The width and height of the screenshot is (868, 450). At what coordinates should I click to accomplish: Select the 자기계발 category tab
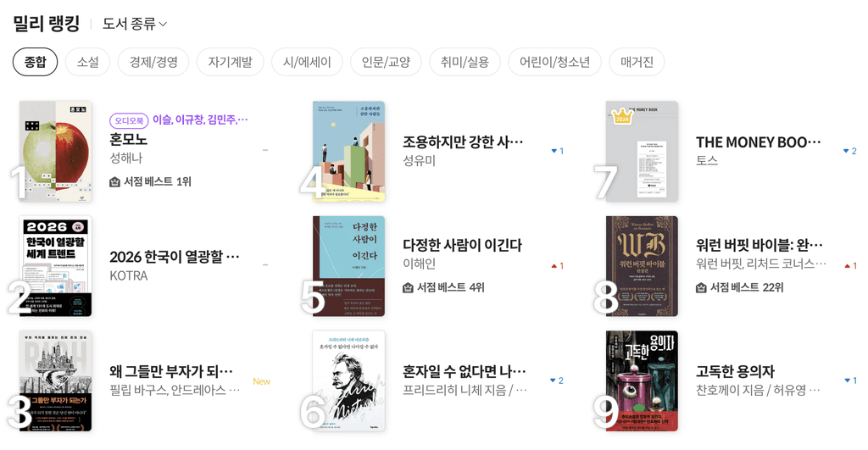(230, 62)
